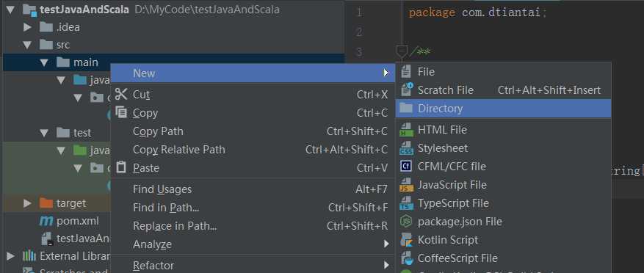Collapse the src folder tree arrow
The width and height of the screenshot is (644, 273).
(x=27, y=45)
